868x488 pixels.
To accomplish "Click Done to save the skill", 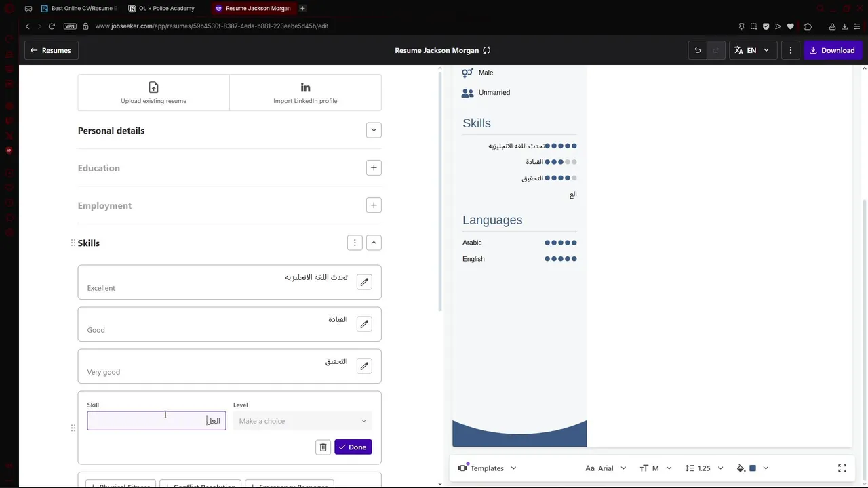I will [353, 447].
